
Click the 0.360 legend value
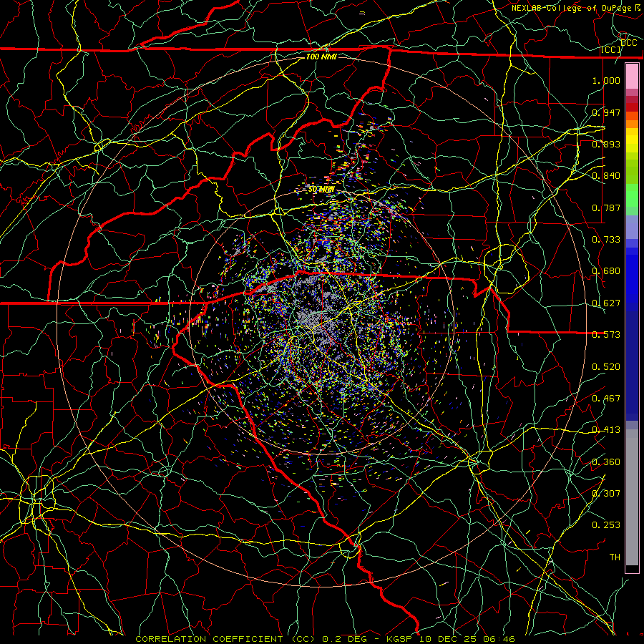[606, 462]
